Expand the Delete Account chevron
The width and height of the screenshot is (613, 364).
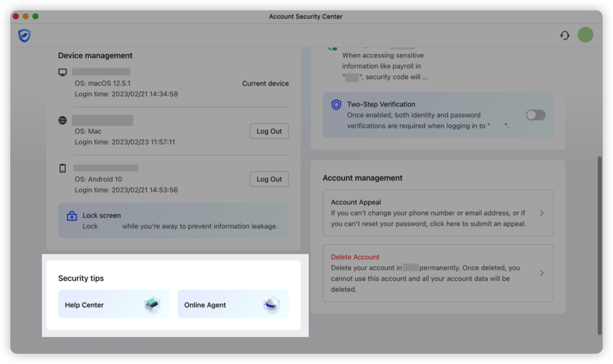(x=542, y=272)
